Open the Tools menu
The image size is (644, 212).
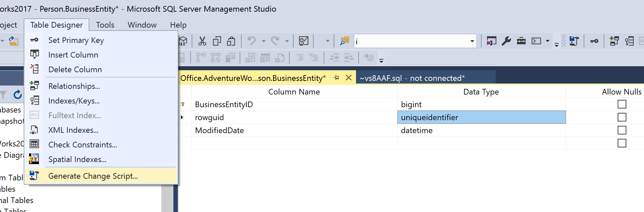[x=105, y=25]
